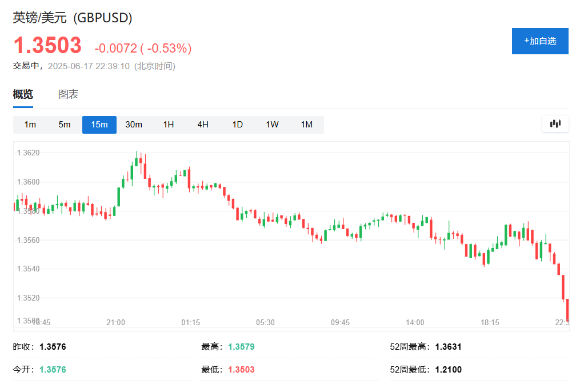Click the 最低 value 1.3503

pyautogui.click(x=241, y=370)
